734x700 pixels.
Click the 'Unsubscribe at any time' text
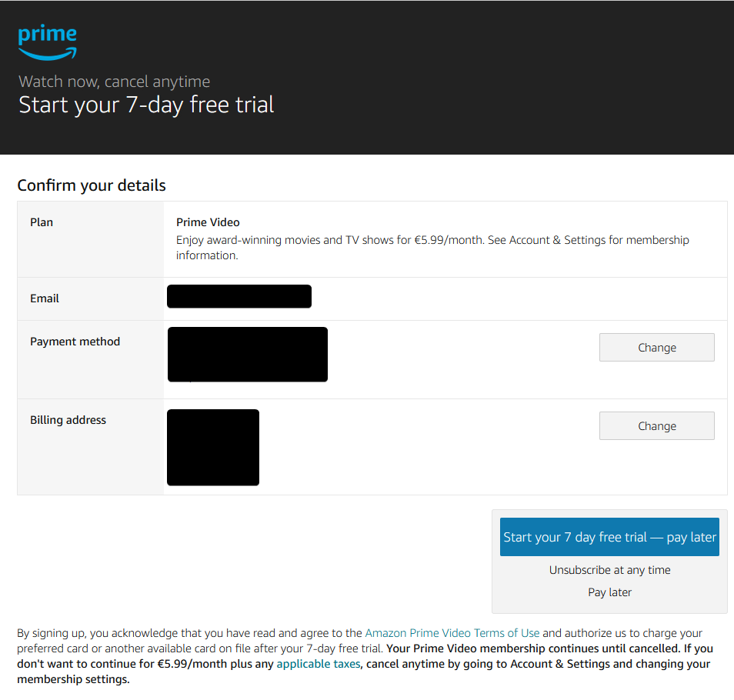tap(609, 570)
